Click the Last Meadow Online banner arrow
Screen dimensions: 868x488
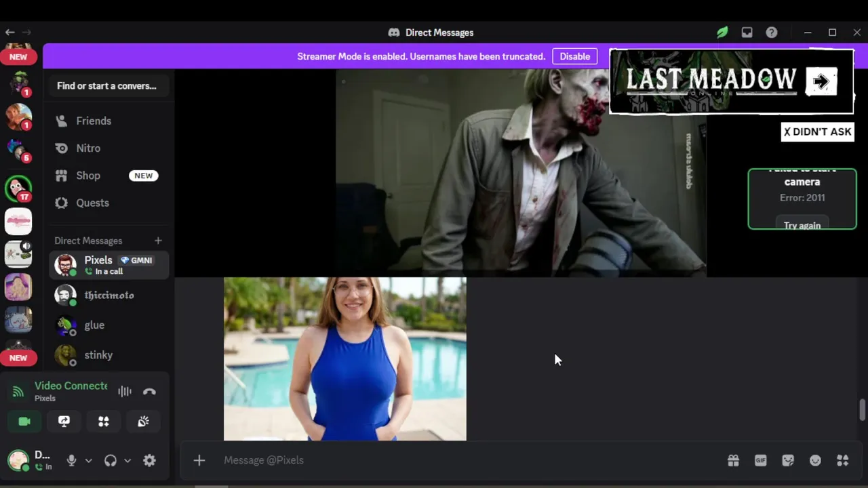pyautogui.click(x=821, y=82)
